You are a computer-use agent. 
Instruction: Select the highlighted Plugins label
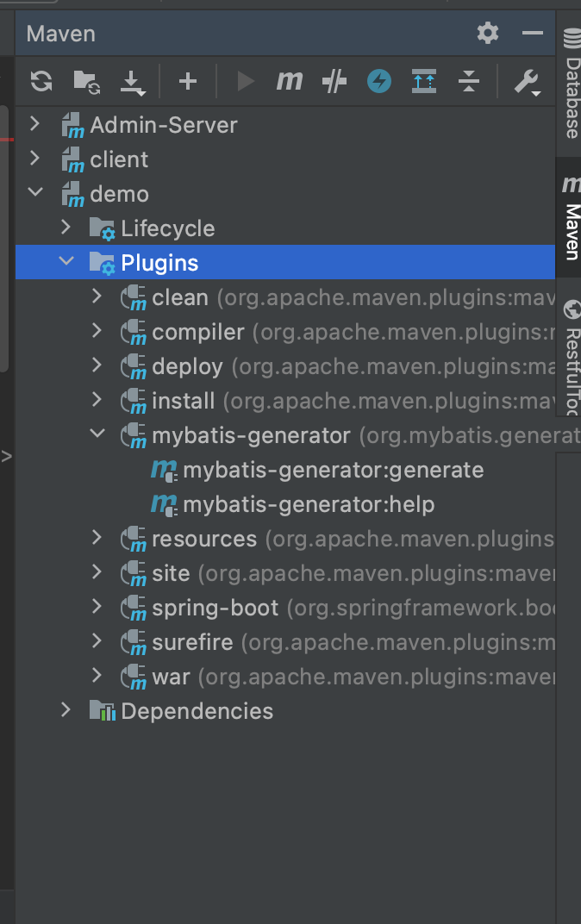click(x=159, y=263)
